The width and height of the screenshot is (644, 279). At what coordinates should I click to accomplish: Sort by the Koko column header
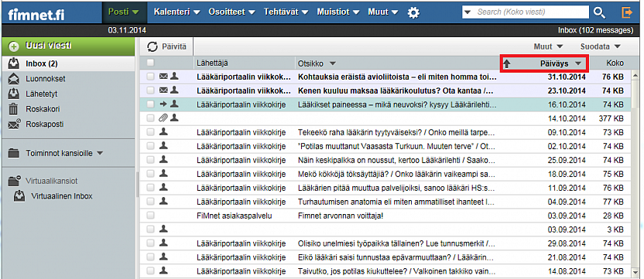pyautogui.click(x=615, y=63)
